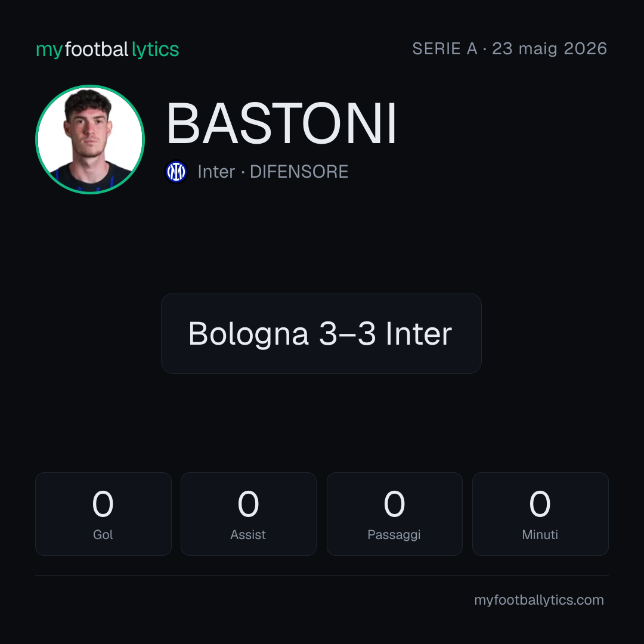Click the word Bologna in the scoreline
Screen dimensions: 644x644
[249, 335]
